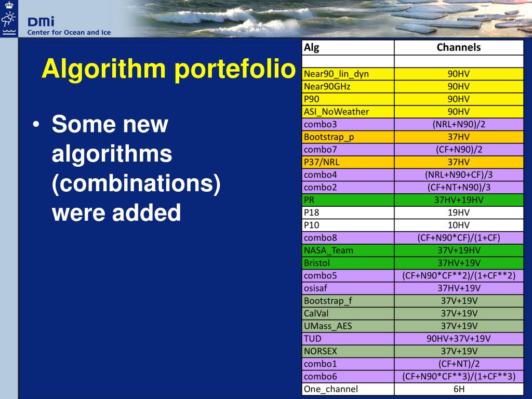The width and height of the screenshot is (532, 399).
Task: Click the "NASA_Team" table cell
Action: (x=348, y=250)
